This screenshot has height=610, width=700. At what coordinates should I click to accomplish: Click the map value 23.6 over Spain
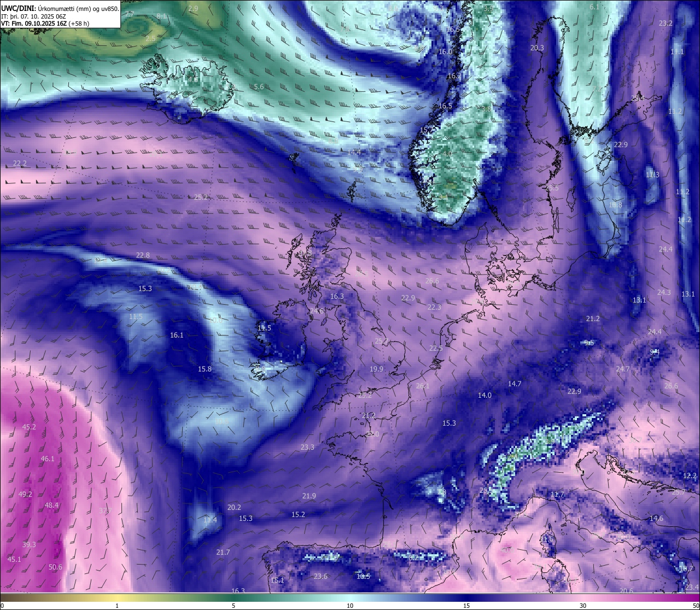[x=320, y=576]
